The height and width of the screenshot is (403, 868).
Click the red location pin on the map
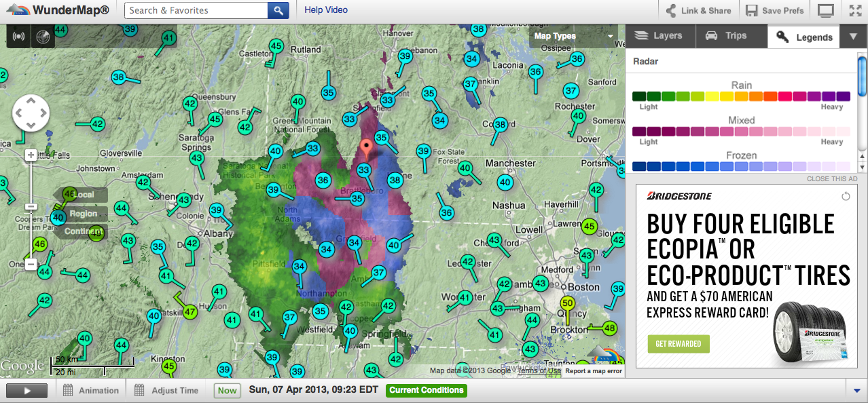tap(367, 147)
